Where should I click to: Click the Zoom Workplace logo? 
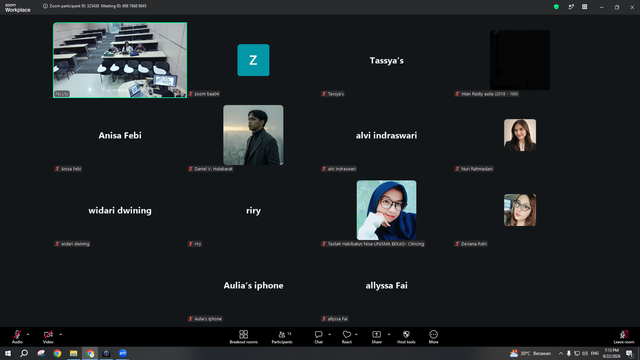click(x=17, y=7)
